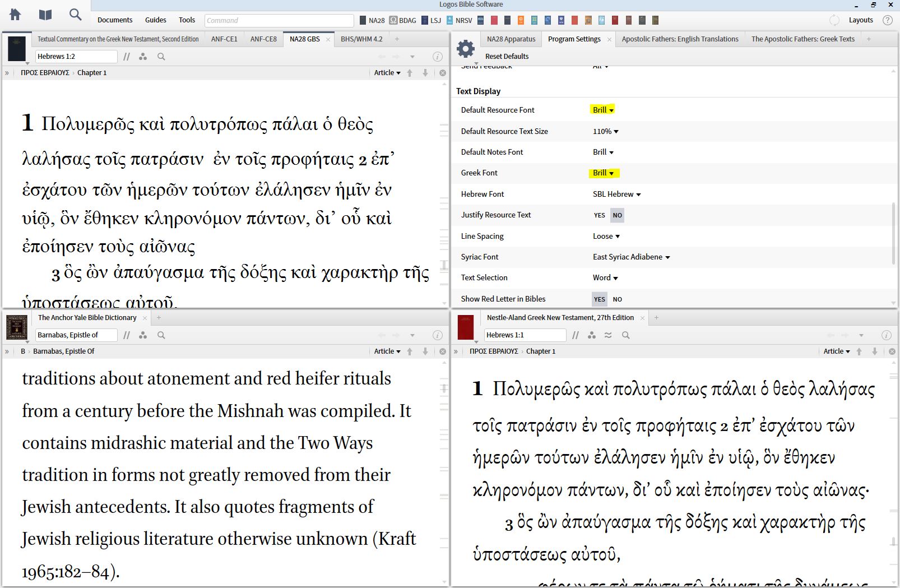The image size is (900, 588).
Task: Open the Article dropdown in the NA28 GBS panel
Action: (387, 72)
